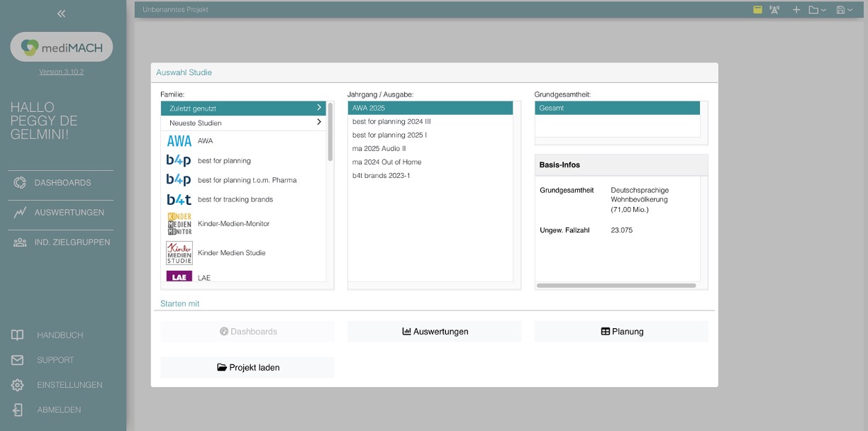Open the Handbuch manual
The width and height of the screenshot is (868, 431).
[60, 335]
